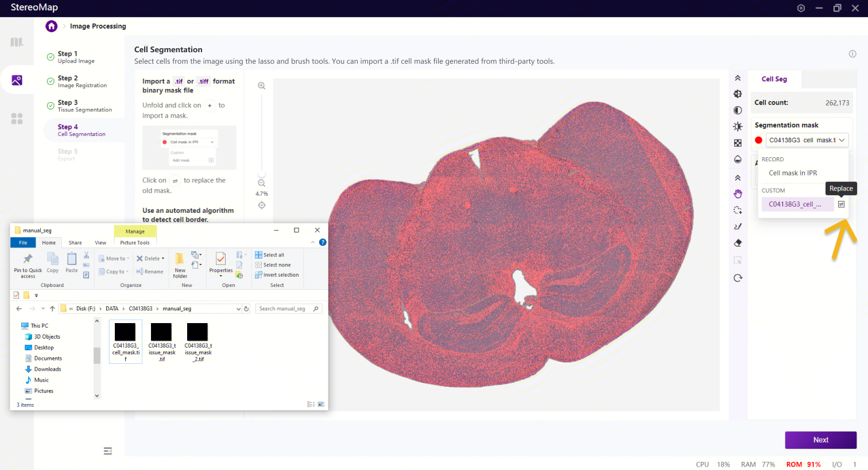Viewport: 868px width, 470px height.
Task: Select the hand pan tool
Action: (738, 193)
